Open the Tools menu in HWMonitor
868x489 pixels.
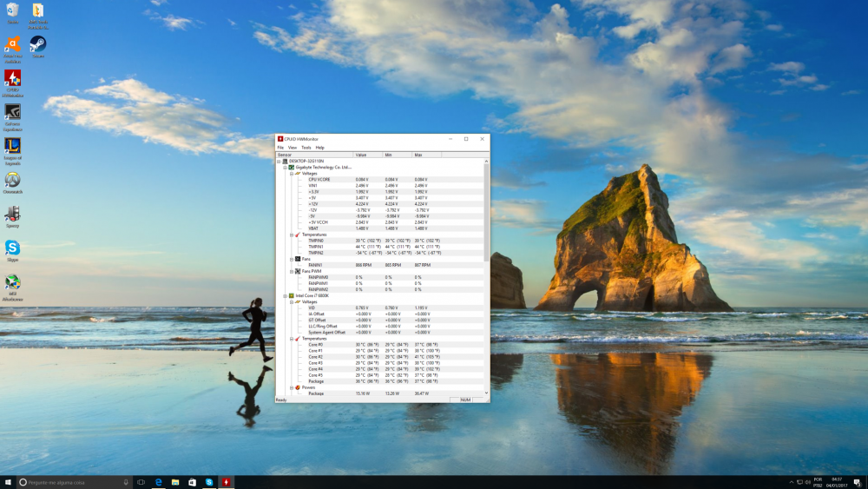coord(306,148)
